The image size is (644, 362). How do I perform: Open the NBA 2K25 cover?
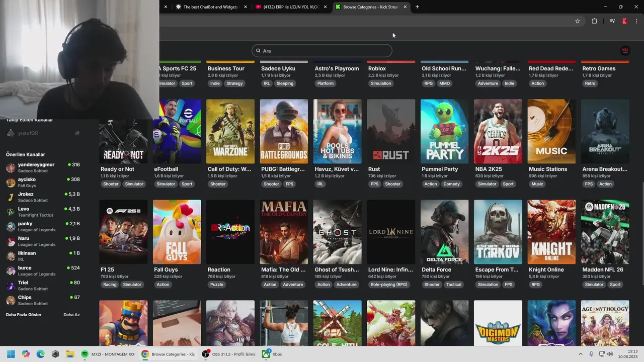click(498, 131)
